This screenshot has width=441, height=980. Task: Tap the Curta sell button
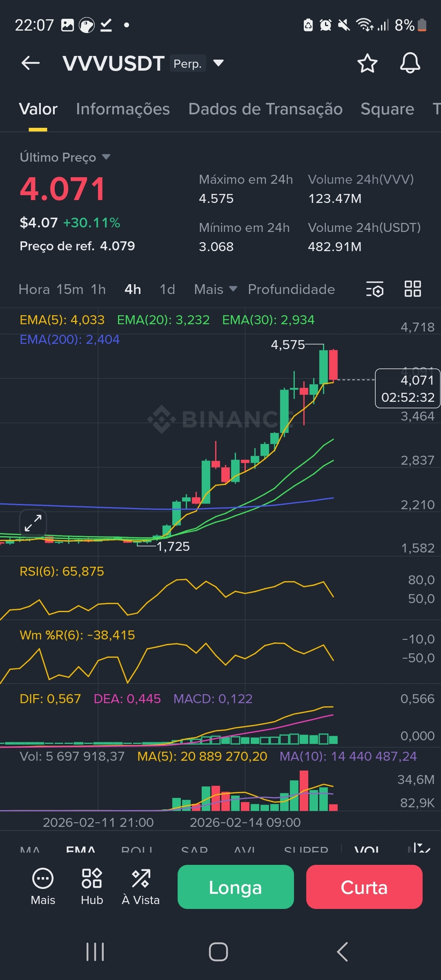[x=364, y=886]
